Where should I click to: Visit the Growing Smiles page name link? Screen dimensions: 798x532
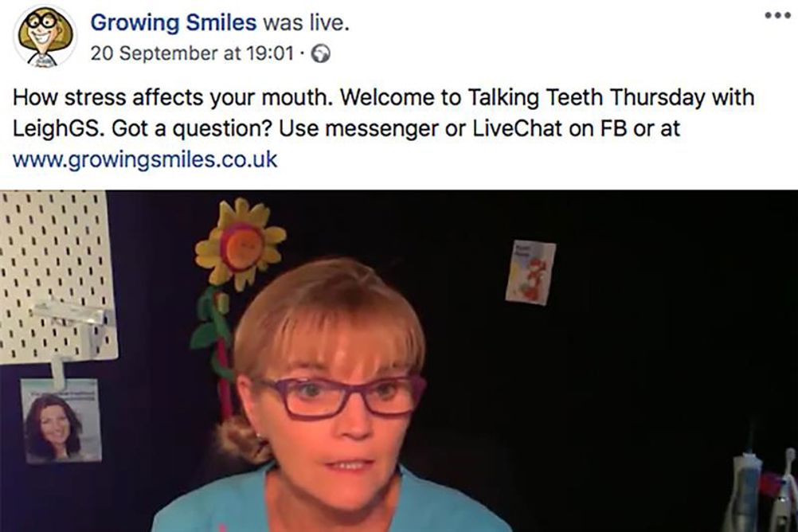[173, 22]
